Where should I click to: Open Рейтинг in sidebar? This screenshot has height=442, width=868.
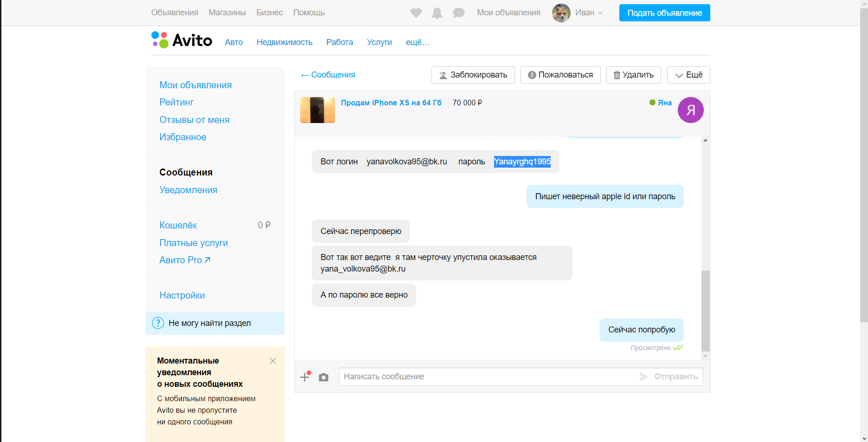[177, 102]
